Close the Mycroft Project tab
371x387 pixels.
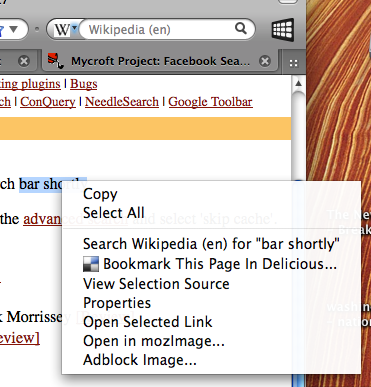point(265,61)
